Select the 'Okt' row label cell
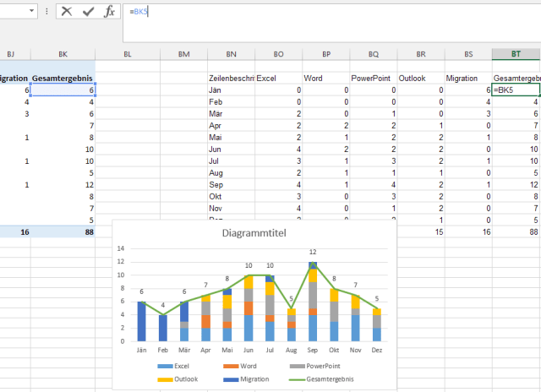Screen dimensions: 541x392 click(231, 197)
